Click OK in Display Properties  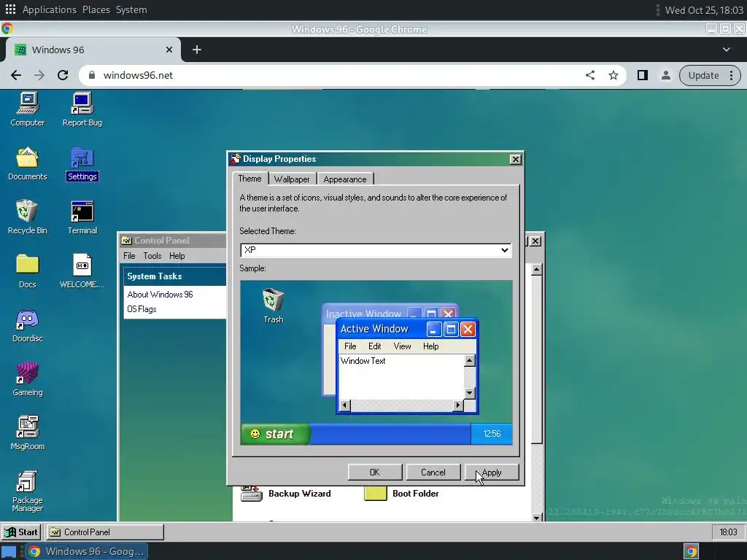point(374,472)
